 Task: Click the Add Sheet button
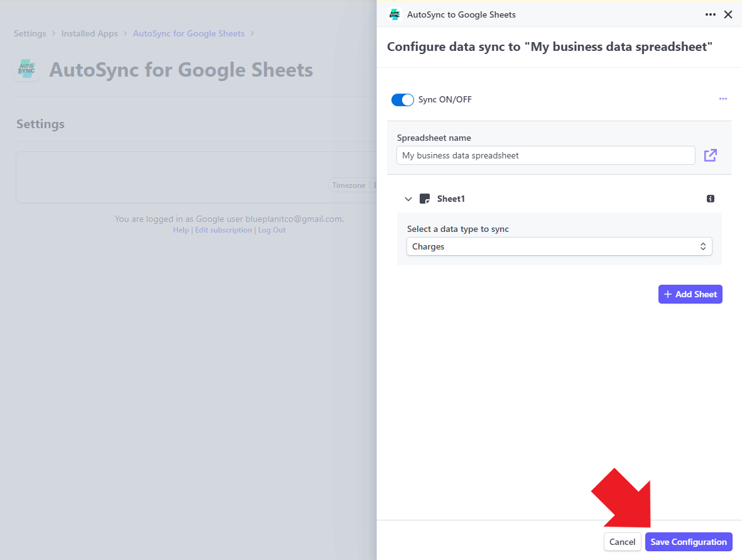click(x=690, y=294)
